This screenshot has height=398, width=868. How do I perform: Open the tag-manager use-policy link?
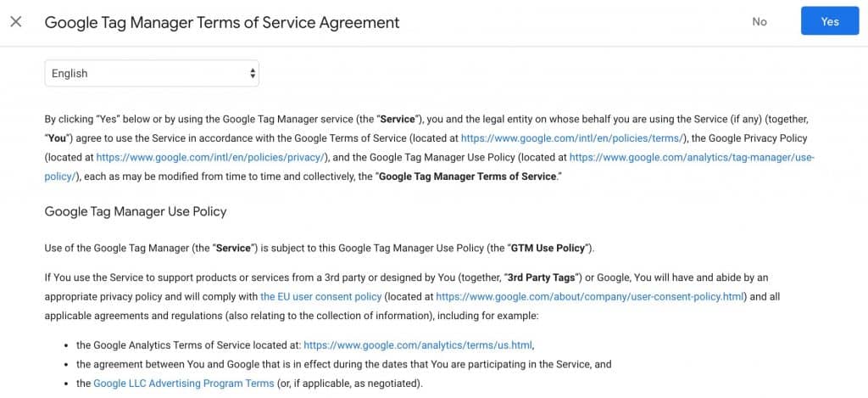(x=692, y=158)
